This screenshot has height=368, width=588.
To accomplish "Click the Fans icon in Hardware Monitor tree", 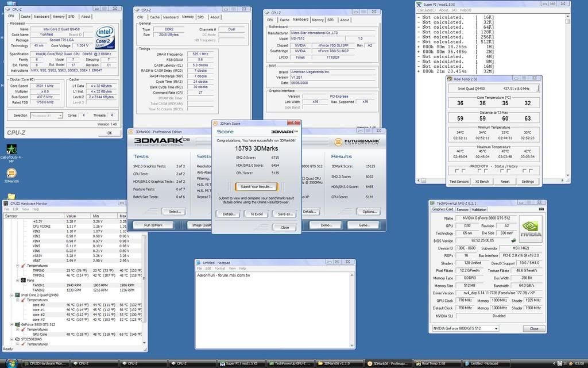I will [23, 280].
